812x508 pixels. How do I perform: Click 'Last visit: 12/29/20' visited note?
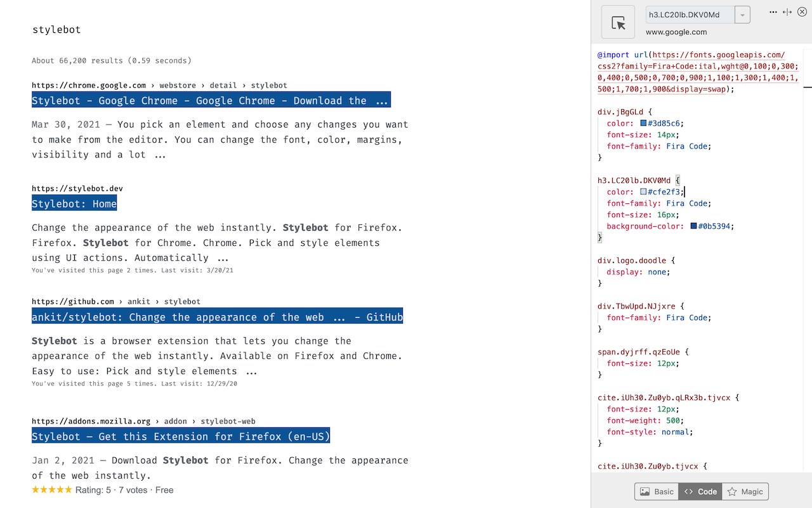coord(199,384)
